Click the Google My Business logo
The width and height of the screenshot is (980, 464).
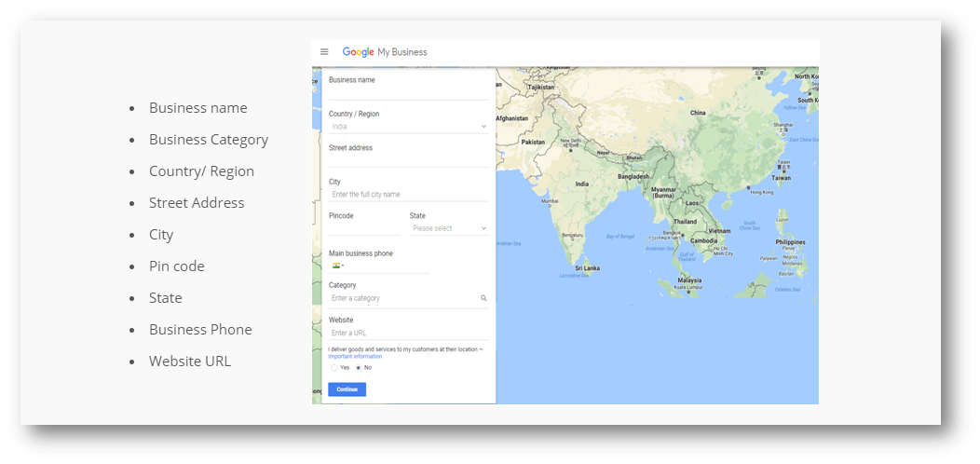click(x=384, y=52)
